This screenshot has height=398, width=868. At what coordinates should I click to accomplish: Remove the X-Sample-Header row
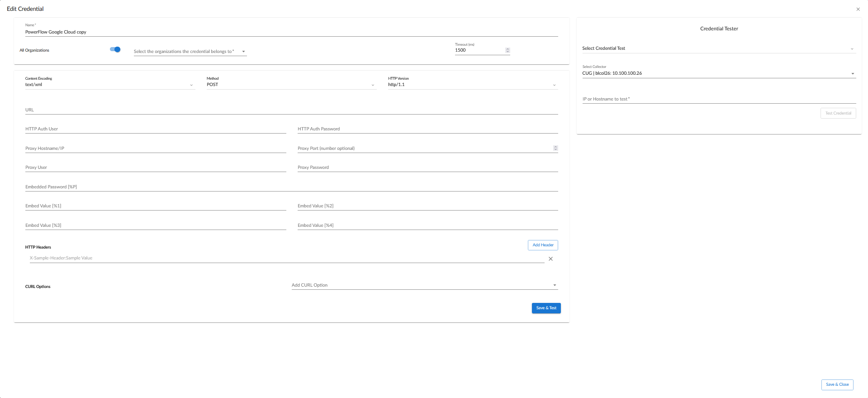(x=550, y=259)
